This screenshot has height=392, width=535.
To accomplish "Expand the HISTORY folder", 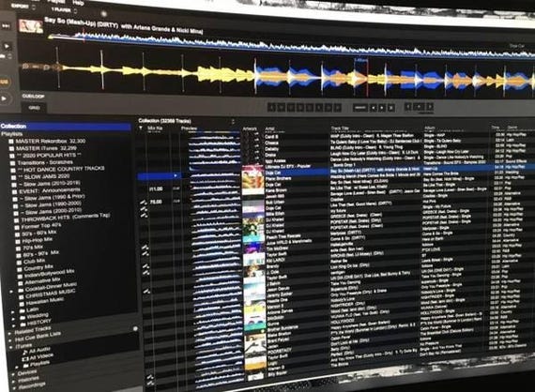I will pyautogui.click(x=15, y=325).
